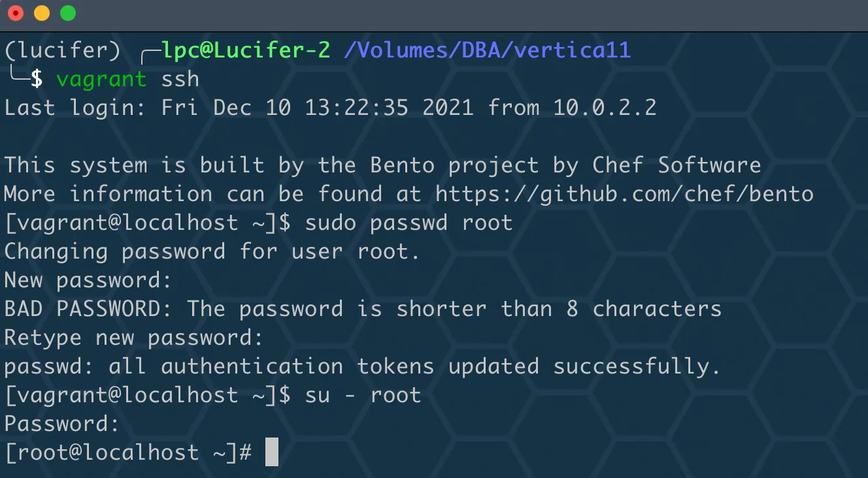Minimize the terminal using the yellow button
The width and height of the screenshot is (868, 478).
(x=41, y=13)
